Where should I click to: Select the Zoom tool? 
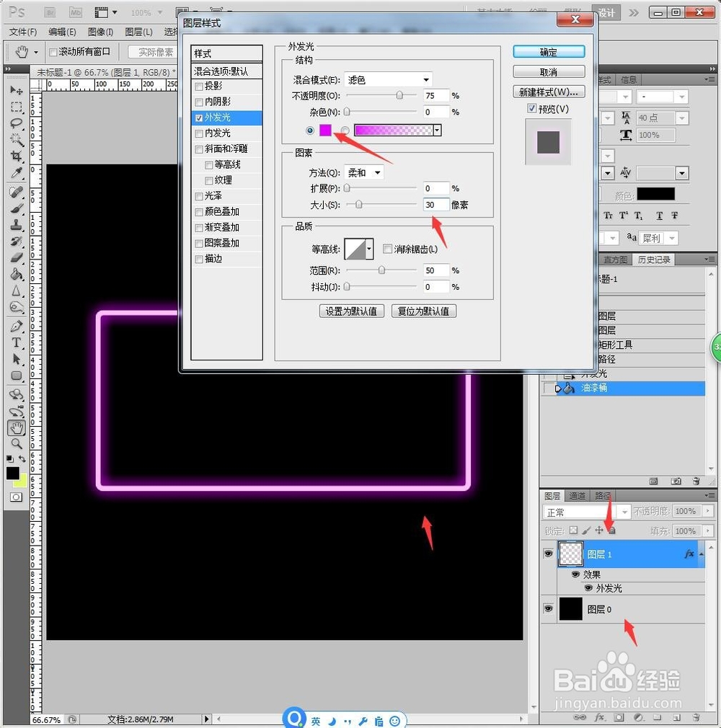[17, 443]
